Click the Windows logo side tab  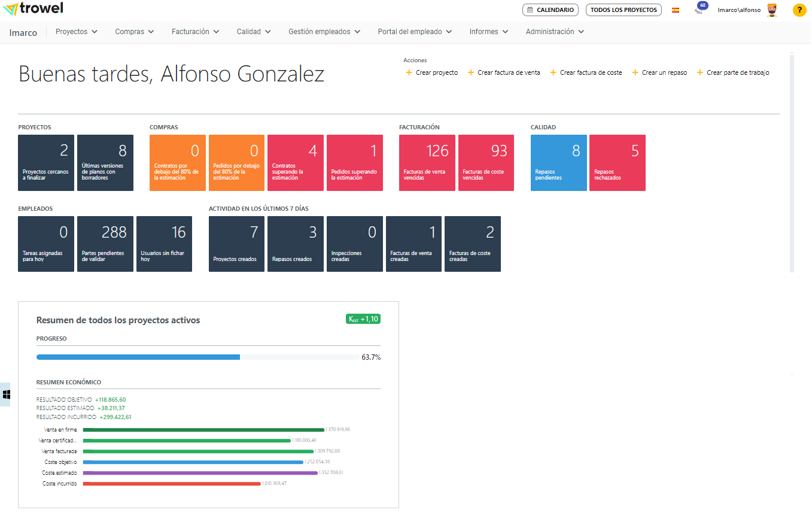pos(6,394)
